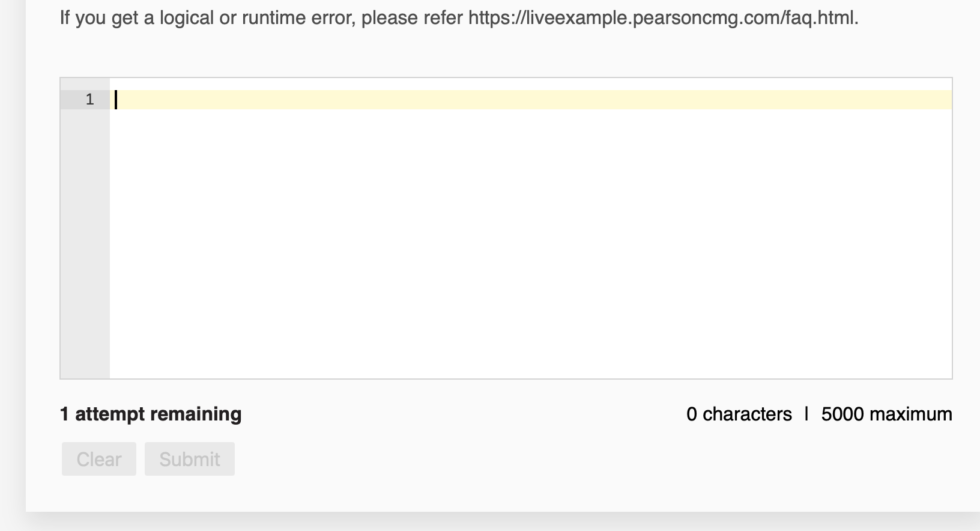Submit the code answer
Image resolution: width=980 pixels, height=531 pixels.
[x=190, y=459]
